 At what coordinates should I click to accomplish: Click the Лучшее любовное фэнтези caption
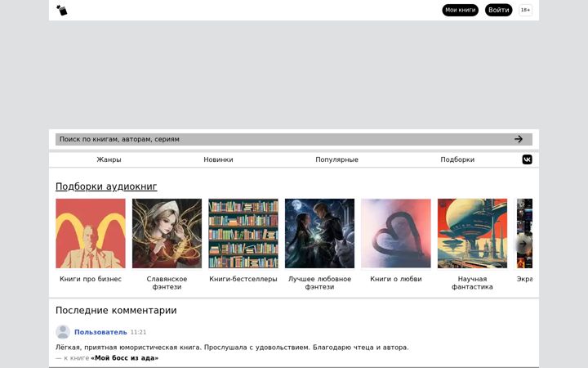(x=319, y=283)
